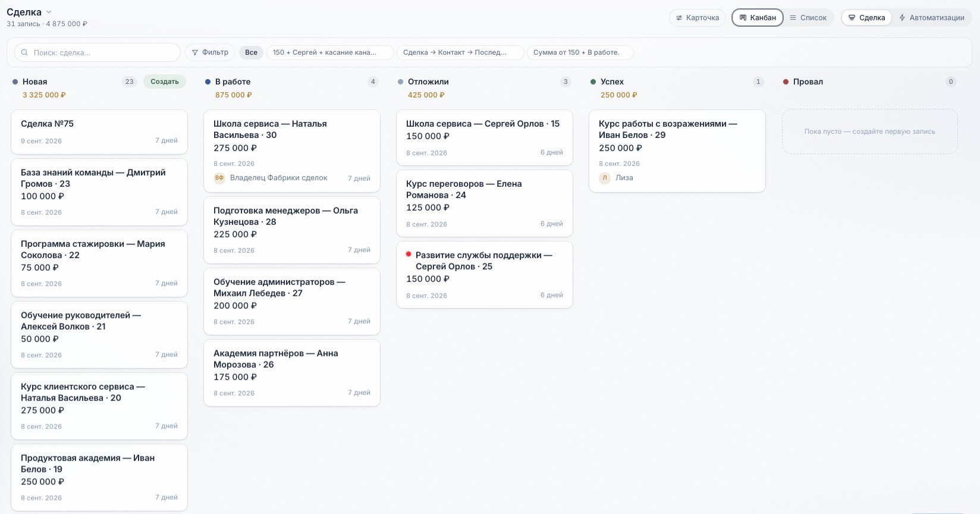Click red dot on Развитие службы поддержки
980x514 pixels.
coord(409,254)
